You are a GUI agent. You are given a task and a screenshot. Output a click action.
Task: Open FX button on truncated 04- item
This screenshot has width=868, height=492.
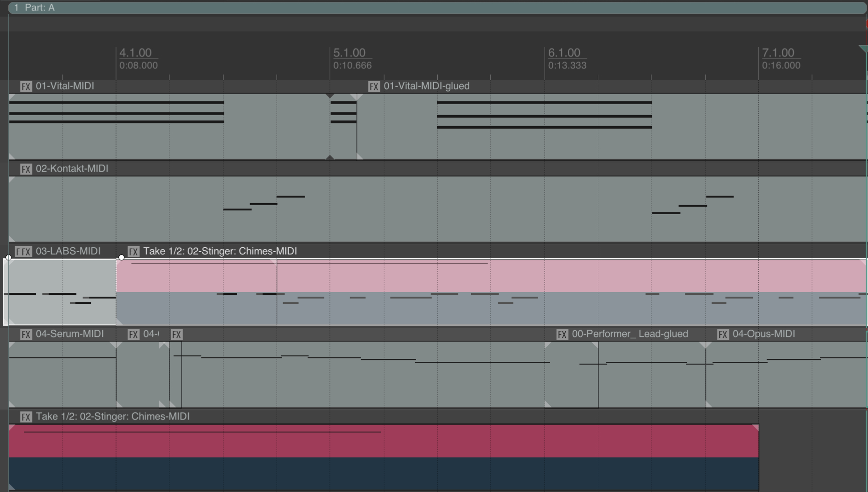[134, 334]
